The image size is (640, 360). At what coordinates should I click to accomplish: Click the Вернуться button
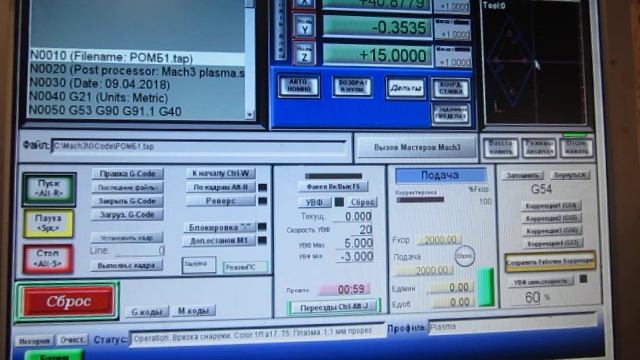pyautogui.click(x=570, y=175)
